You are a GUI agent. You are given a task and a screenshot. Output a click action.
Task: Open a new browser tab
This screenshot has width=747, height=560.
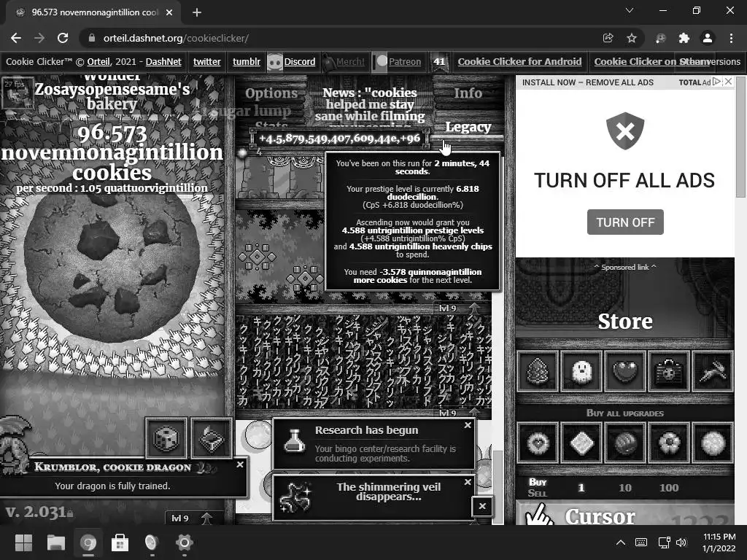pyautogui.click(x=197, y=12)
